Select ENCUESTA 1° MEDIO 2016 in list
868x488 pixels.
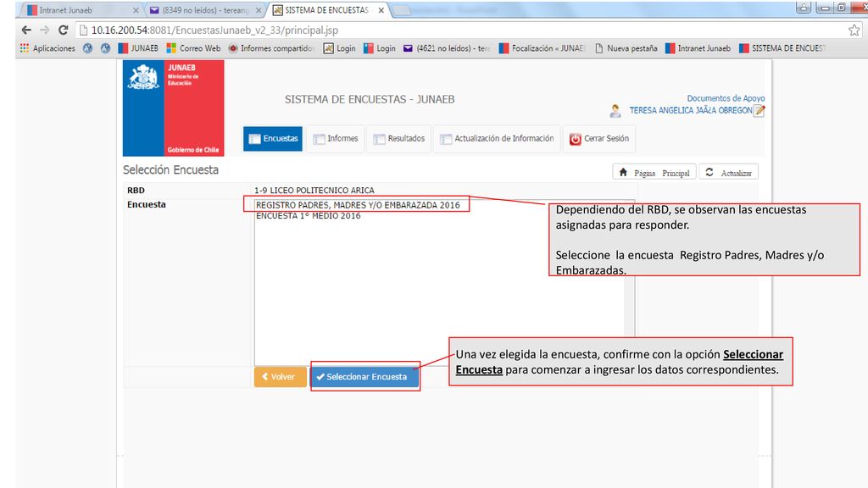[x=309, y=216]
